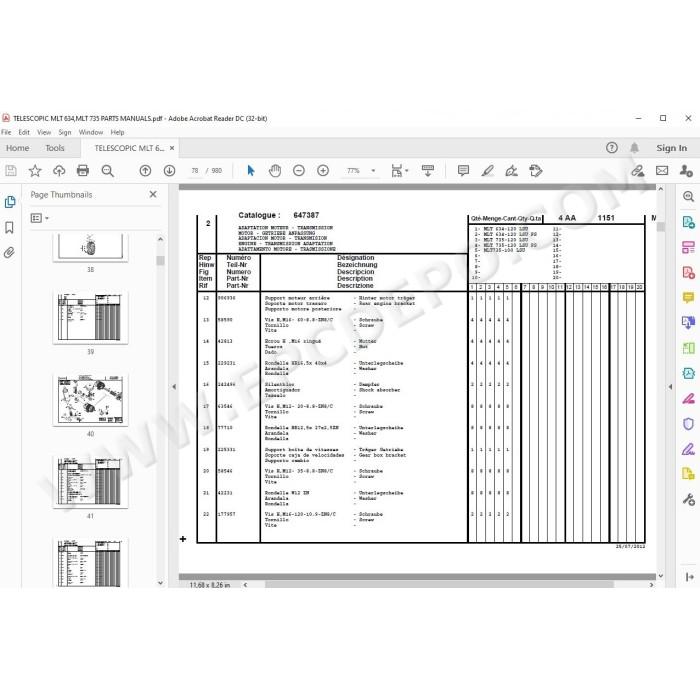Select the Hand pan tool
700x700 pixels.
pos(275,171)
